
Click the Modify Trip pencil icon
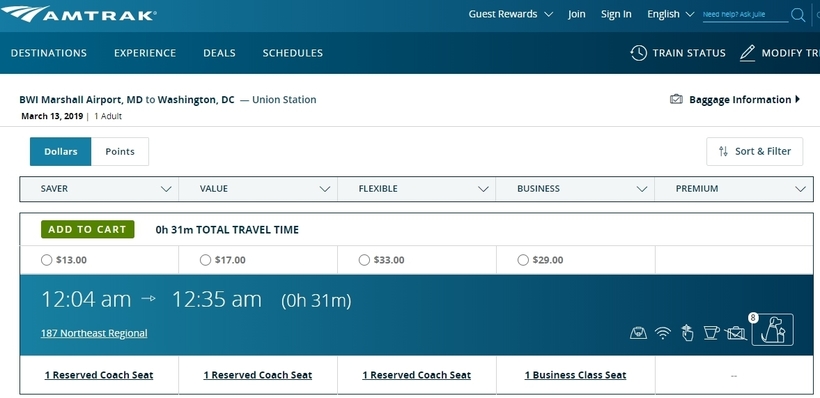(747, 53)
